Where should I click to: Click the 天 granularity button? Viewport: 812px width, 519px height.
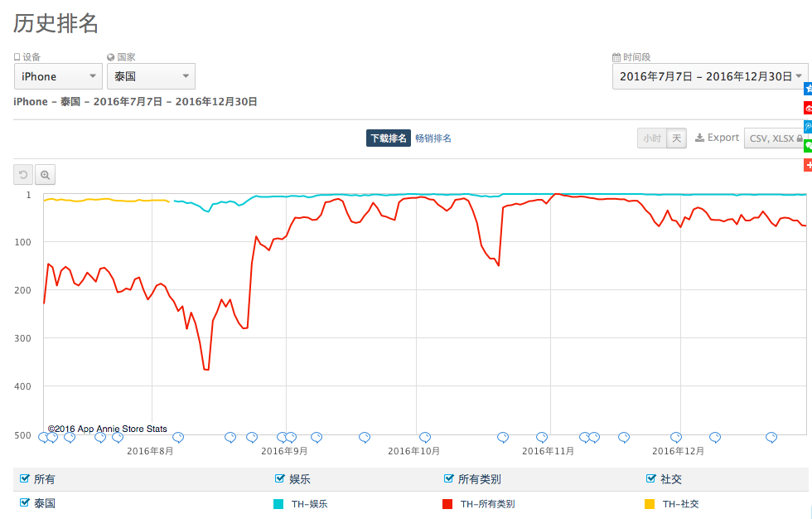(677, 138)
